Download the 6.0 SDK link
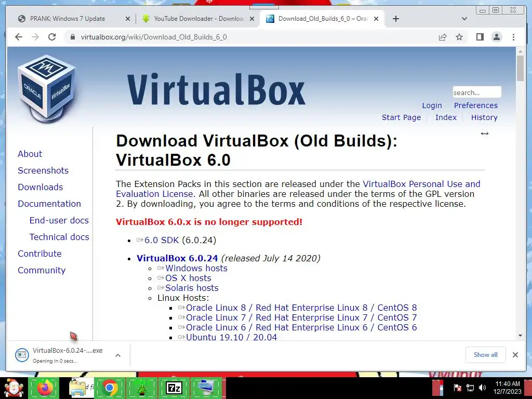Viewport: 532px width, 399px height. point(162,240)
